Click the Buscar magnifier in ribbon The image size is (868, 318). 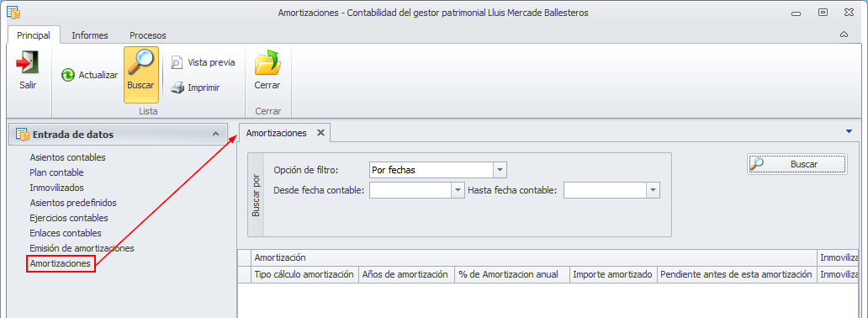140,63
